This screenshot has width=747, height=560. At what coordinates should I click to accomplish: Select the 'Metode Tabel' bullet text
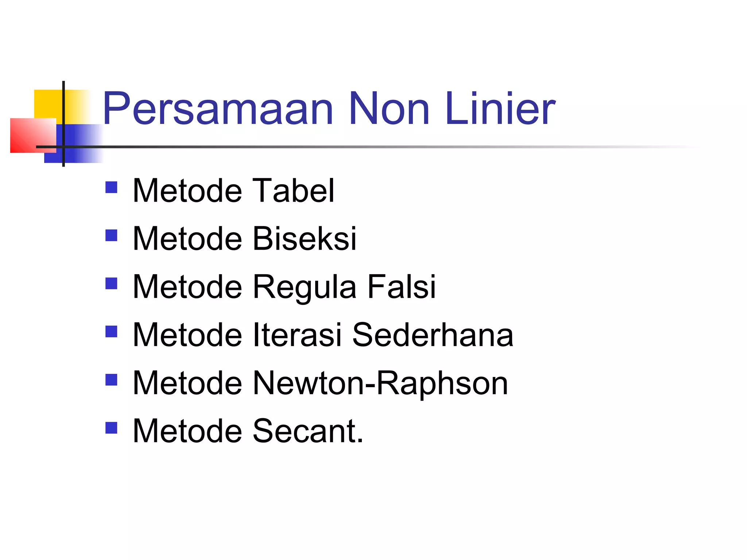tap(233, 190)
